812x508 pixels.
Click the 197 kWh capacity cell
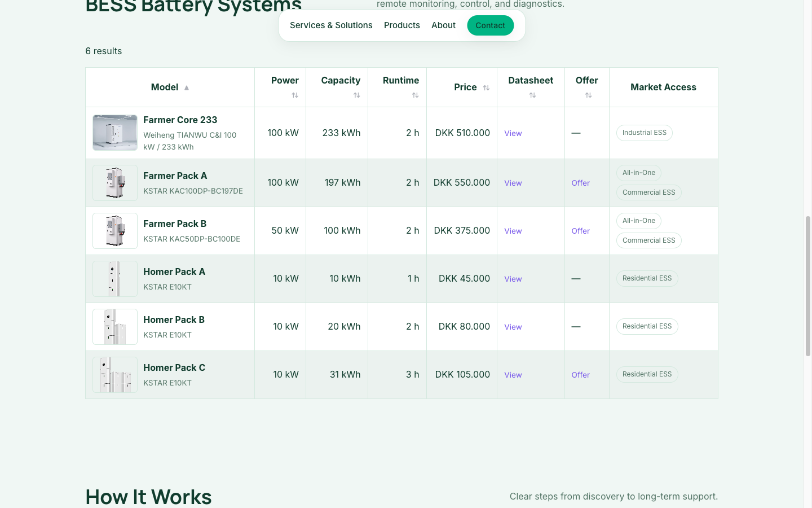click(x=337, y=182)
